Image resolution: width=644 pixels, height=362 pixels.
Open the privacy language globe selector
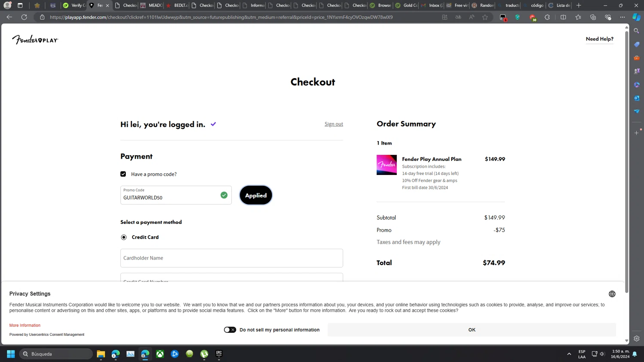tap(612, 294)
